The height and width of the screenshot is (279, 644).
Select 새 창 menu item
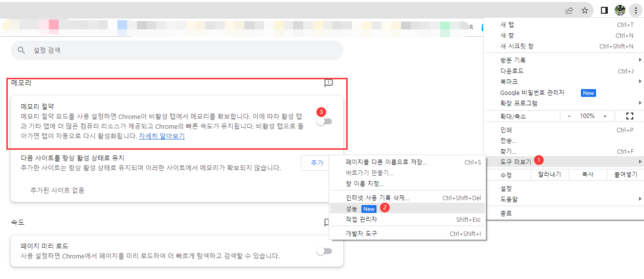click(x=564, y=35)
